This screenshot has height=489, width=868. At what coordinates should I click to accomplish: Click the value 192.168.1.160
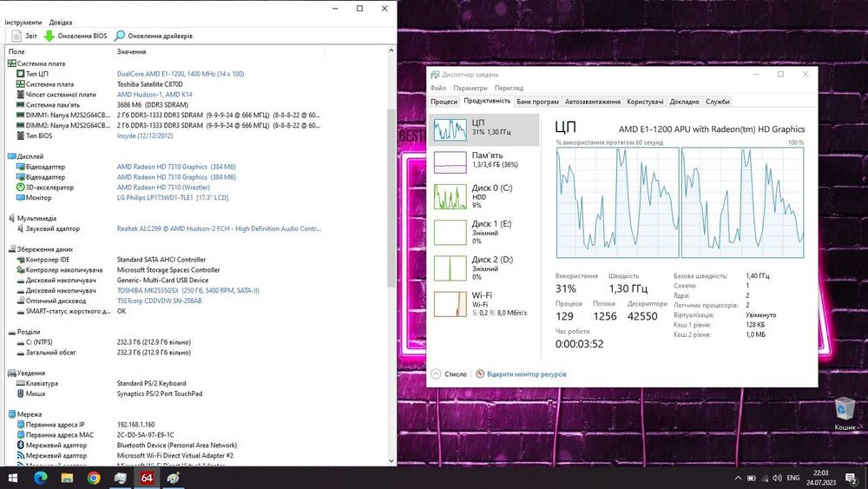(x=135, y=425)
